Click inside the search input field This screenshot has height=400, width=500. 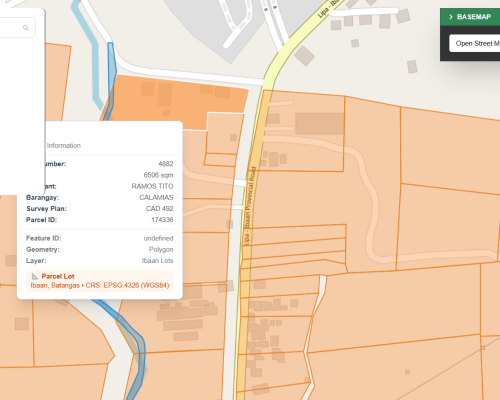(17, 28)
